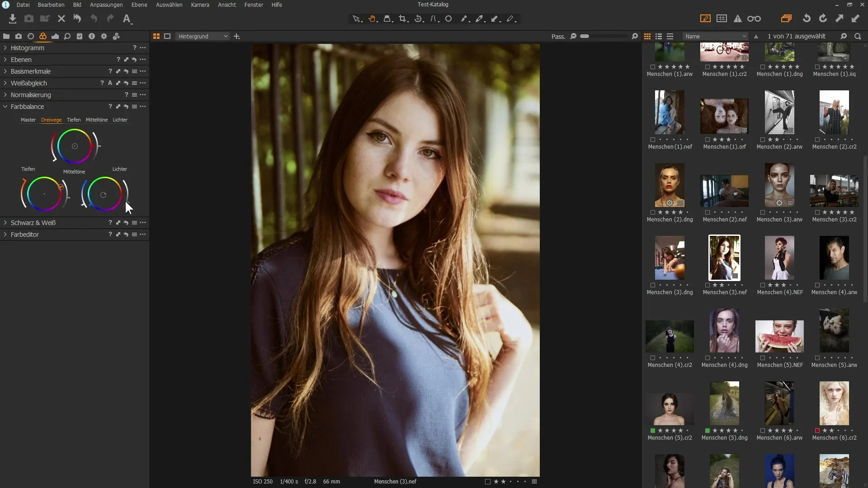Expand the Normalisierung panel
The image size is (868, 488).
coord(5,94)
